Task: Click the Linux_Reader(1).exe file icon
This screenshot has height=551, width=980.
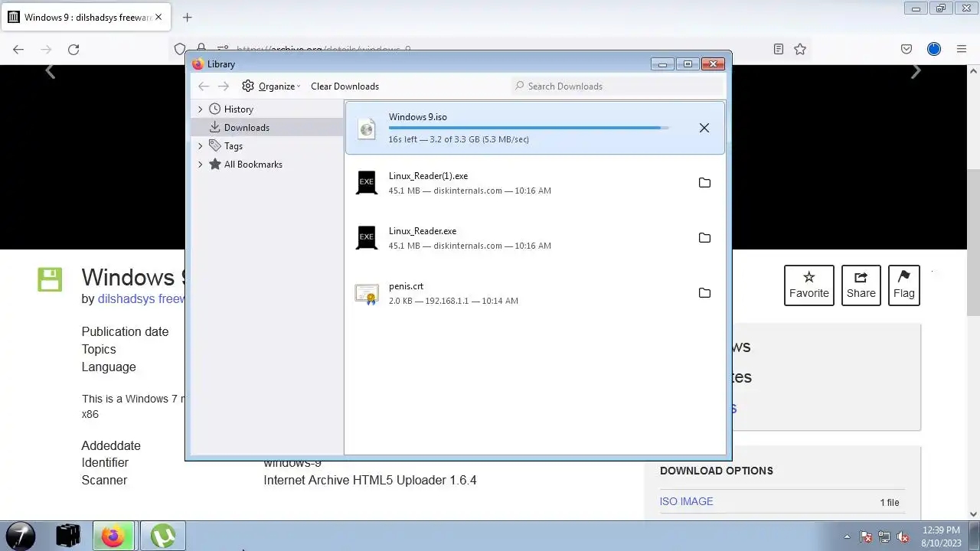Action: point(367,183)
